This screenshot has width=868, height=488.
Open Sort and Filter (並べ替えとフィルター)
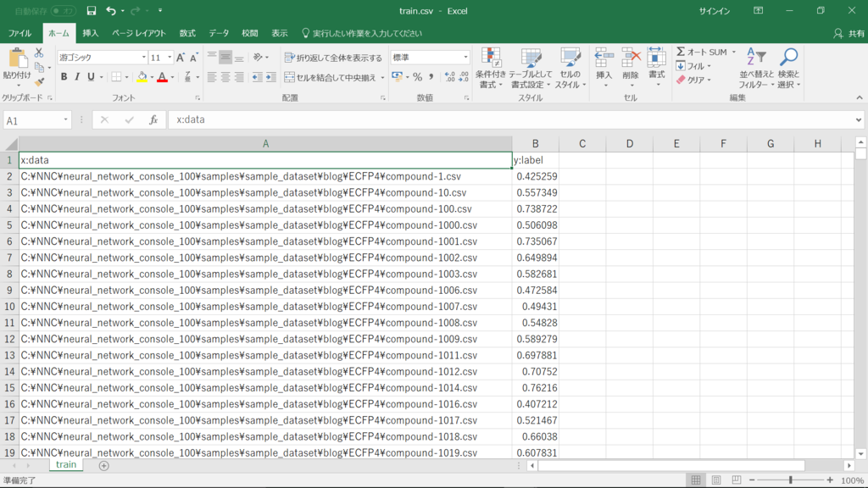[x=755, y=68]
